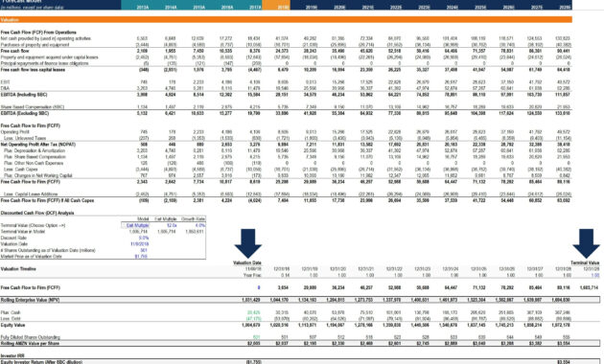Select the D&A row label

[x=5, y=88]
